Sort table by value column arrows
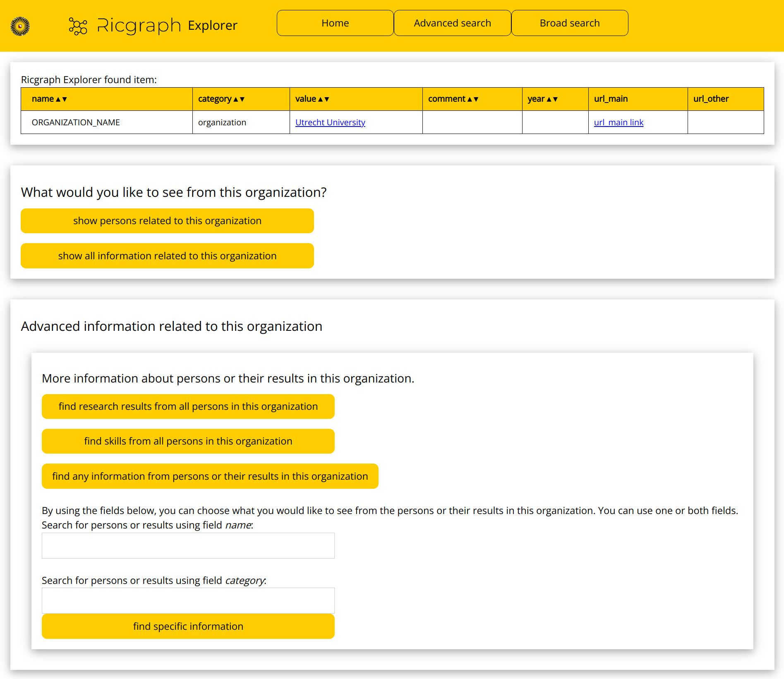Image resolution: width=784 pixels, height=679 pixels. 324,99
